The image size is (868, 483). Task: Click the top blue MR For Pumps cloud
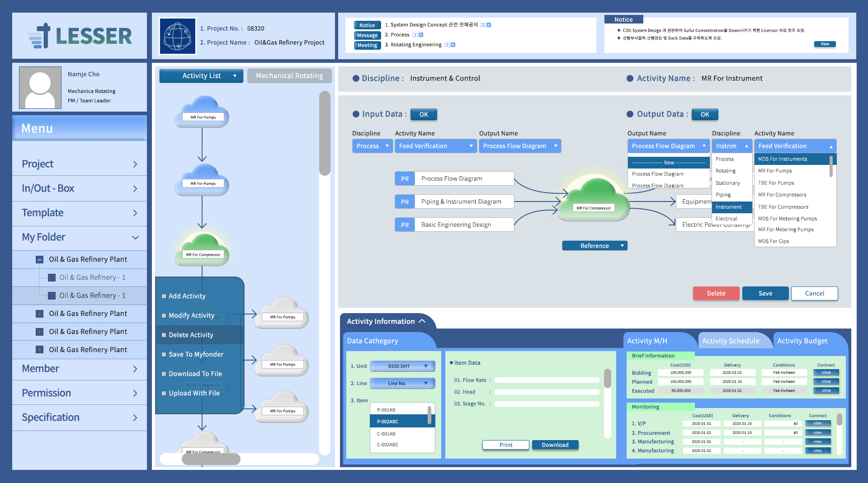pos(202,112)
